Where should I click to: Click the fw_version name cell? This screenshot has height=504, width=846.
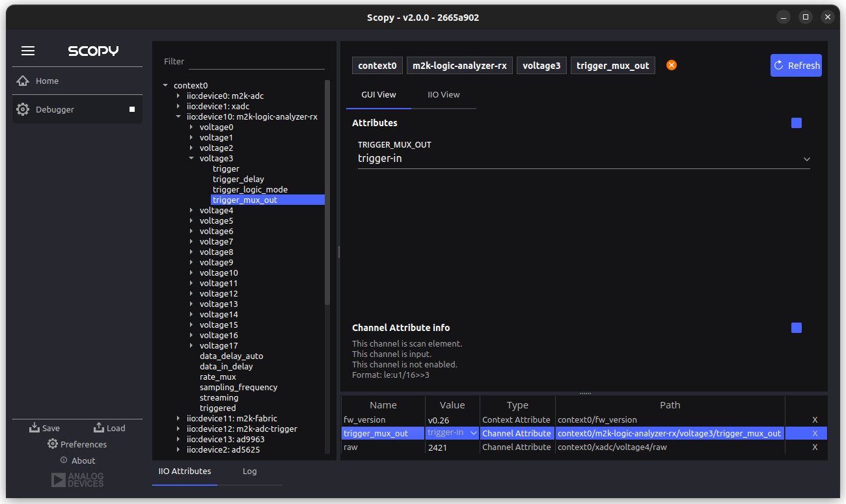click(383, 420)
